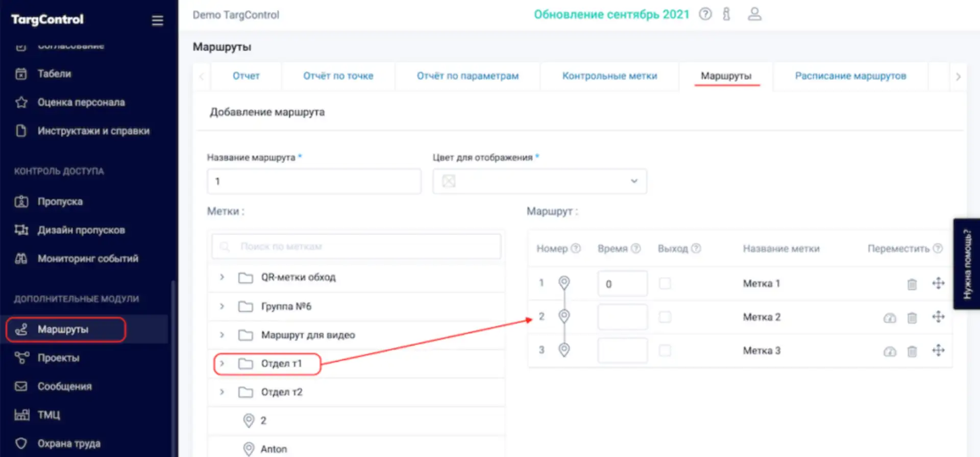Screen dimensions: 980x457
Task: Click the Время help icon
Action: [x=635, y=248]
